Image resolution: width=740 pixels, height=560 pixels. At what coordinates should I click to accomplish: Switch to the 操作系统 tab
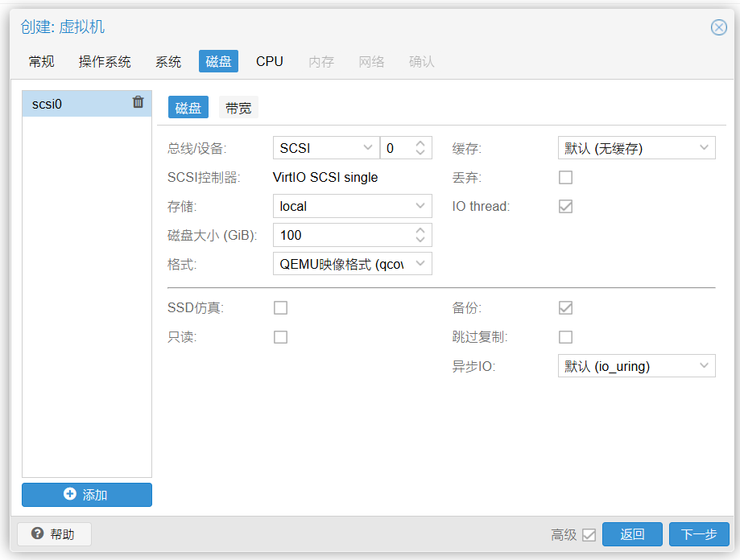105,61
